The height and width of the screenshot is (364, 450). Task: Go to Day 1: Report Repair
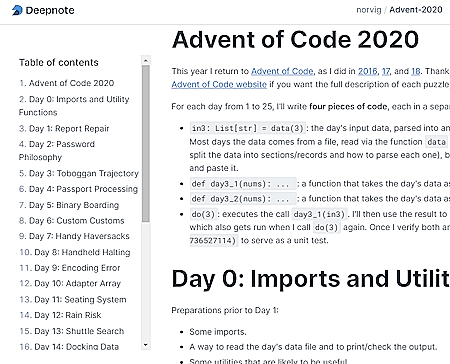64,129
